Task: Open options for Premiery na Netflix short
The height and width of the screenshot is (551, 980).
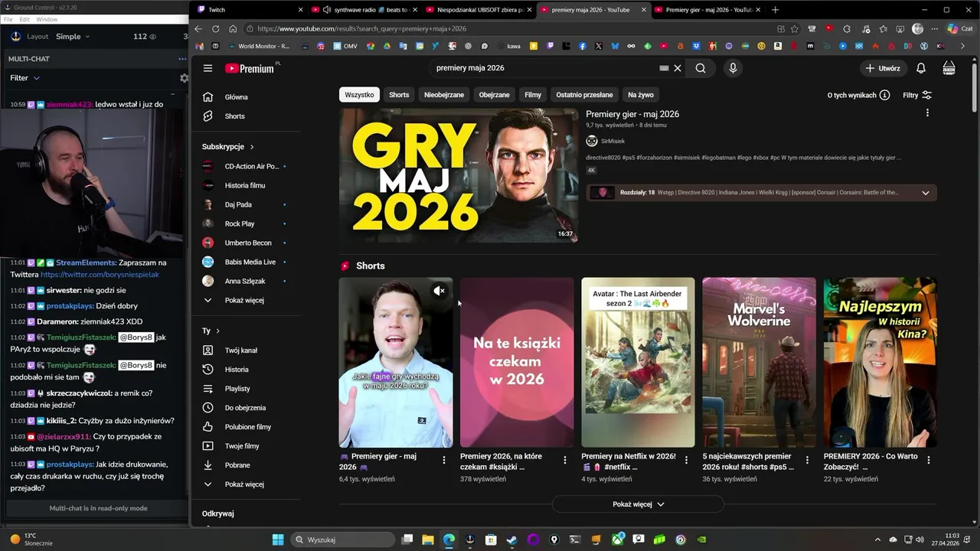Action: click(x=686, y=460)
